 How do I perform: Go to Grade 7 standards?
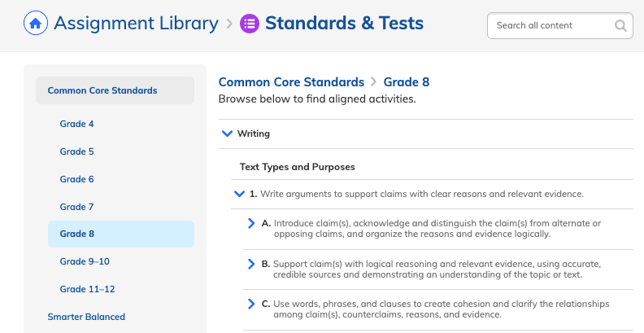(77, 207)
